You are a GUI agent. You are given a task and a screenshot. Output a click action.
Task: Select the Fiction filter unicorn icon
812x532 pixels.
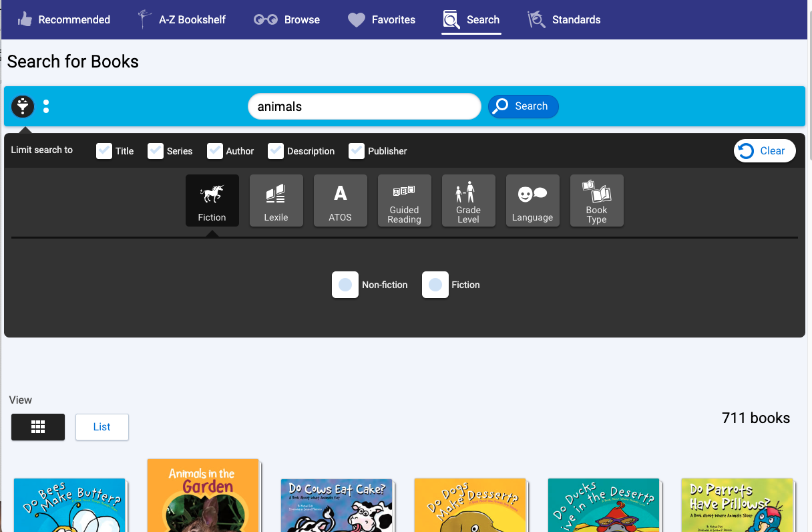(x=212, y=201)
